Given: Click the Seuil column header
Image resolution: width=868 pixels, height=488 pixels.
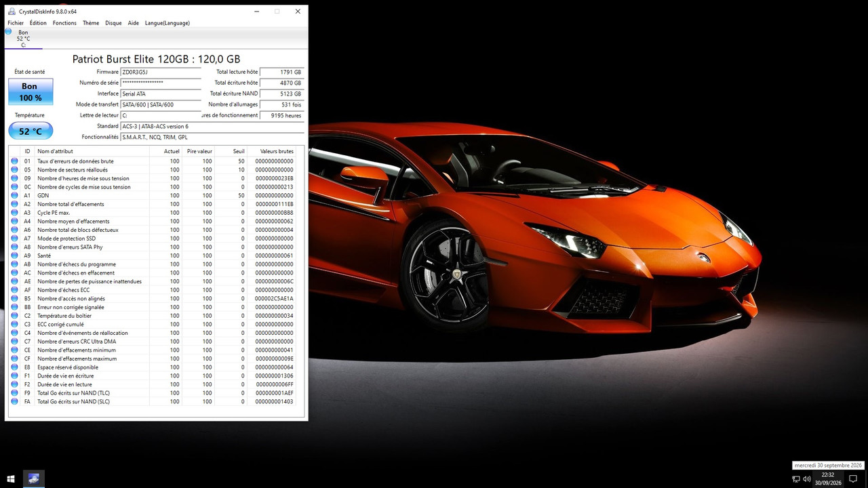Looking at the screenshot, I should 231,151.
